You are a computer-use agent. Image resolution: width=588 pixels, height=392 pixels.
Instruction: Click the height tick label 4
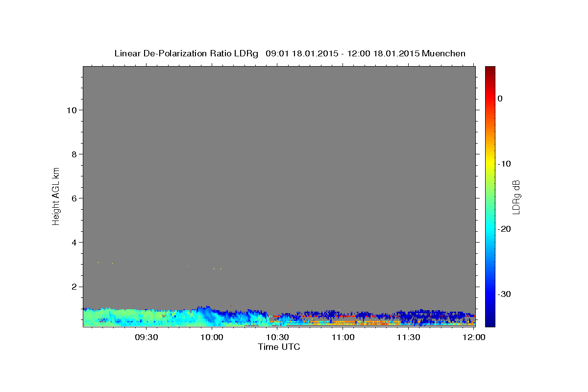coord(73,242)
